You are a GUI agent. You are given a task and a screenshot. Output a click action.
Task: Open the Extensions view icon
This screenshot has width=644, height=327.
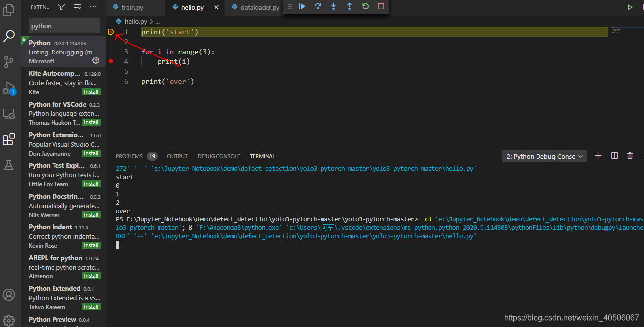pyautogui.click(x=9, y=140)
